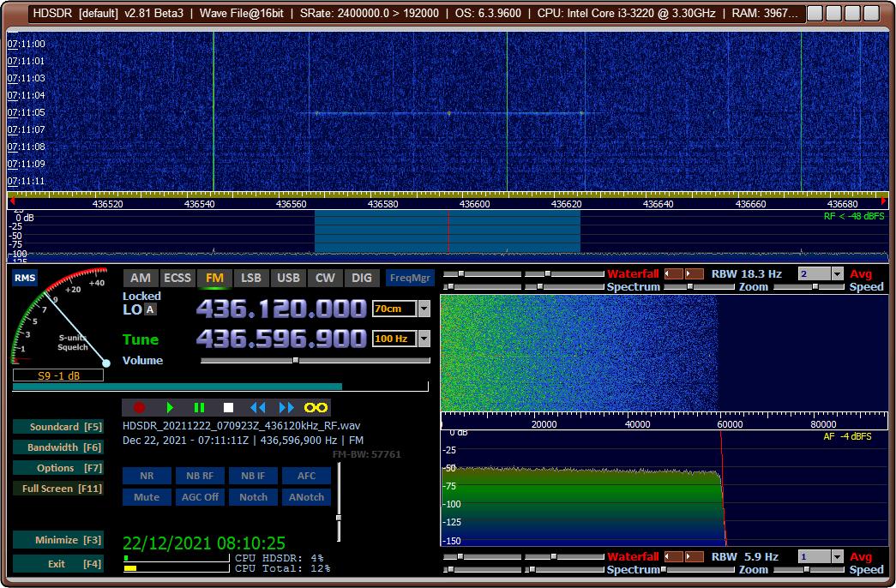Enable the NB RF noise blanker

click(200, 476)
